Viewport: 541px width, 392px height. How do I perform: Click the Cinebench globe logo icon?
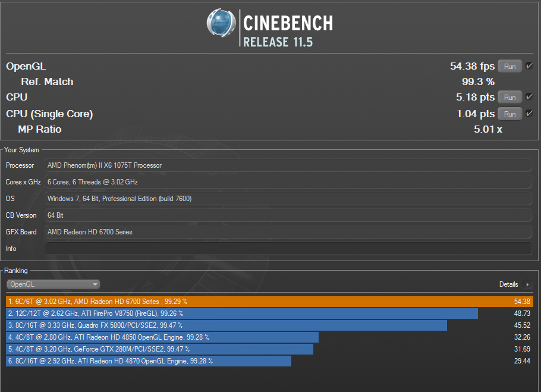click(221, 23)
